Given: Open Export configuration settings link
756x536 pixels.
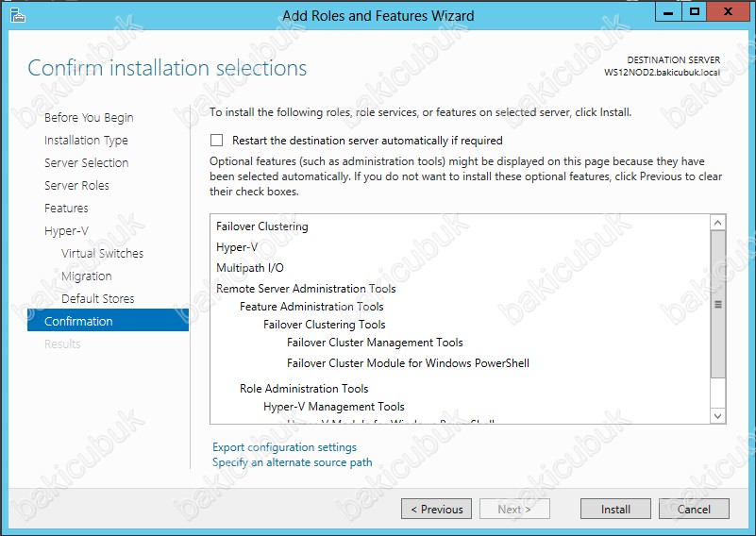Looking at the screenshot, I should tap(284, 447).
